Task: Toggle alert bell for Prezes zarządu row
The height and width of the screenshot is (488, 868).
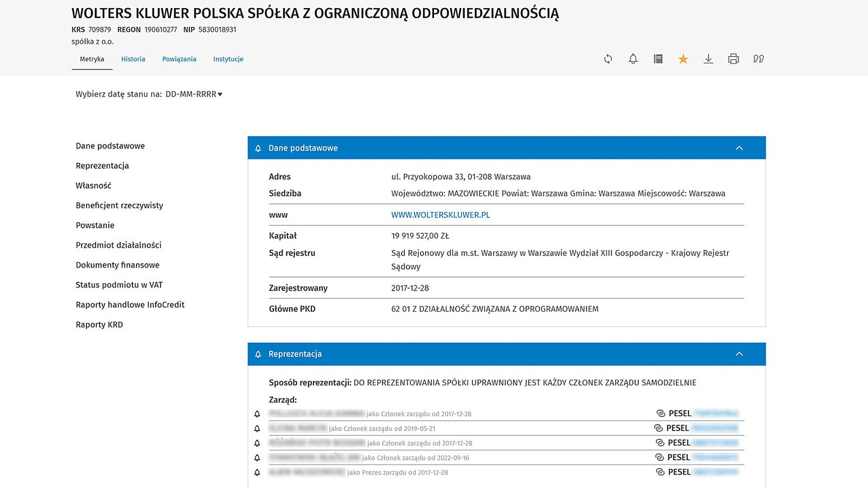Action: point(257,473)
